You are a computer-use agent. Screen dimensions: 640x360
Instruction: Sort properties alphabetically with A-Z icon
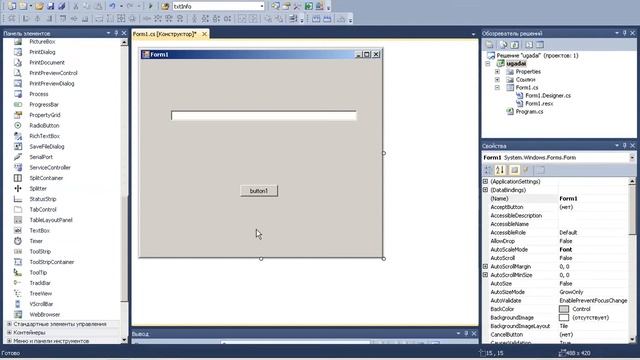[500, 170]
